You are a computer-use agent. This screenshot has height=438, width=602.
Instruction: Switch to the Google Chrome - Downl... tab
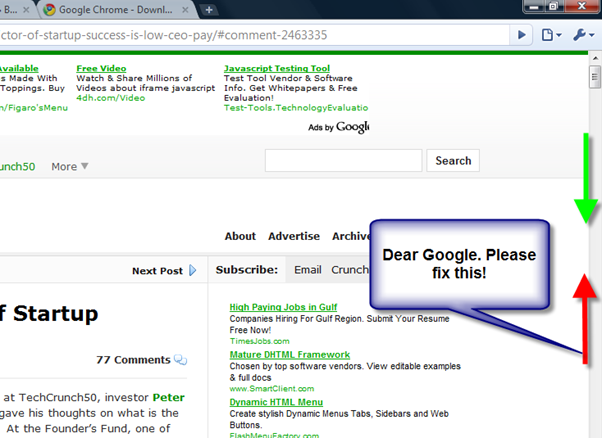pos(115,10)
